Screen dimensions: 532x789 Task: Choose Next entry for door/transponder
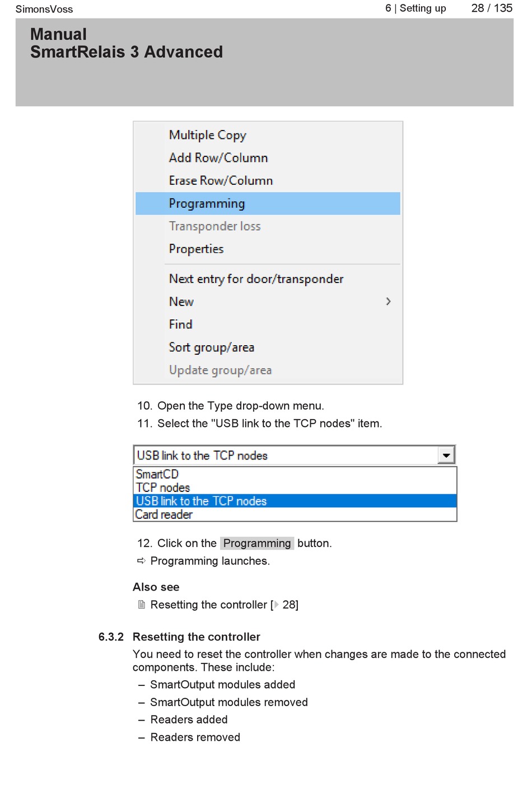268,279
